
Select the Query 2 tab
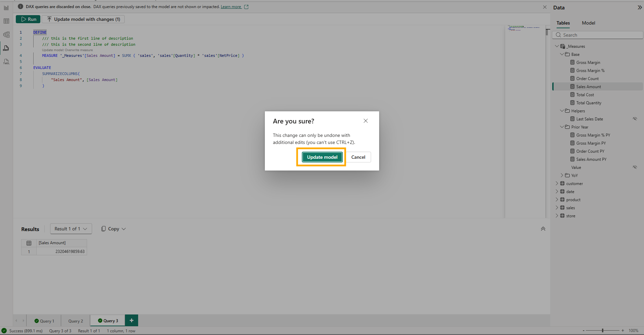tap(76, 321)
